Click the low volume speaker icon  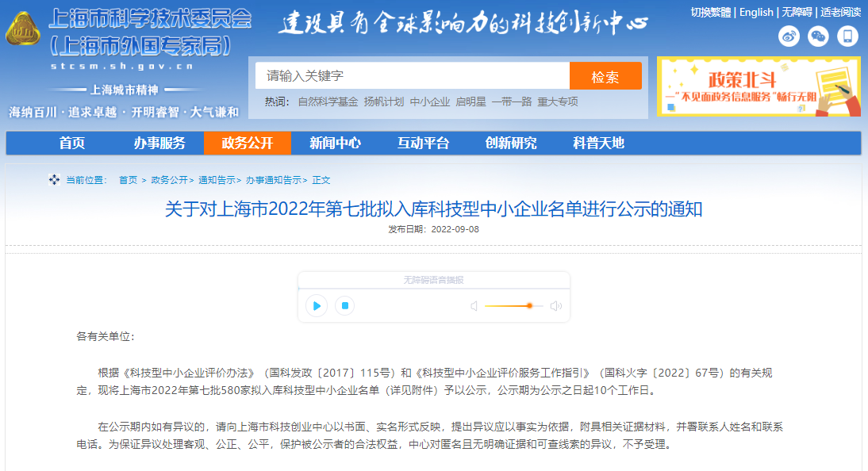point(474,306)
